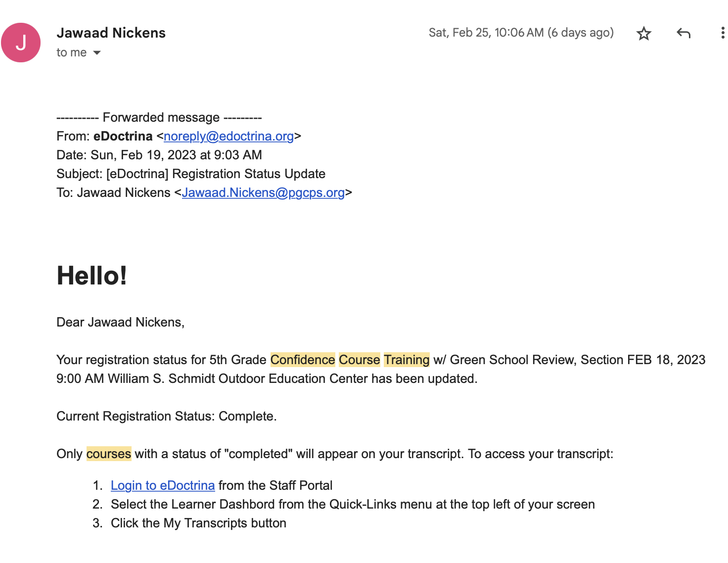Click 'Click the My Transcripts button' list item
728x563 pixels.
(198, 523)
